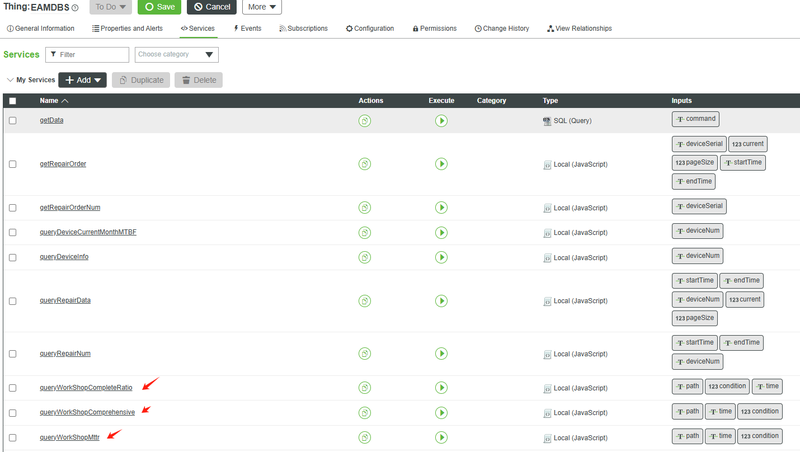The width and height of the screenshot is (800, 452).
Task: Open the queryWorkShopMttr service link
Action: (x=69, y=438)
